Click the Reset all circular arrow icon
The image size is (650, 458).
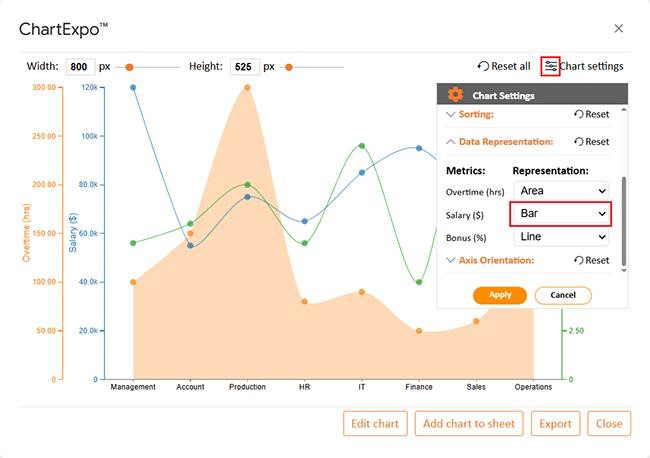[x=483, y=67]
